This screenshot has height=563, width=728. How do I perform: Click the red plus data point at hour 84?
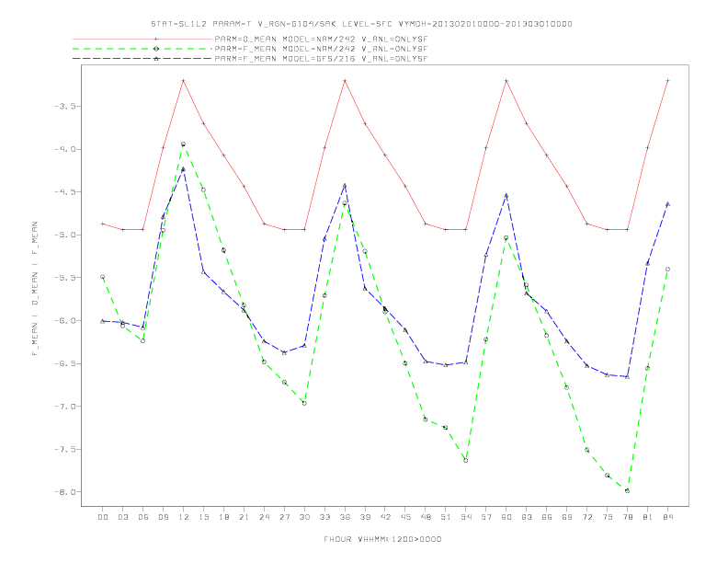667,81
